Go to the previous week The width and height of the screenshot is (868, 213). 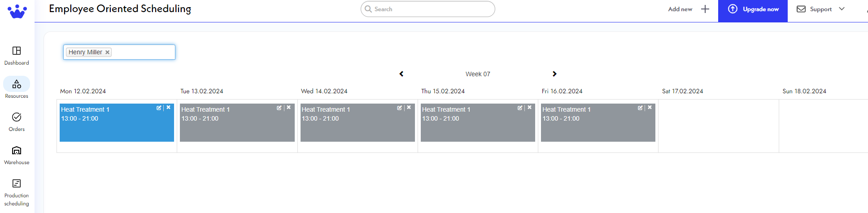tap(401, 74)
